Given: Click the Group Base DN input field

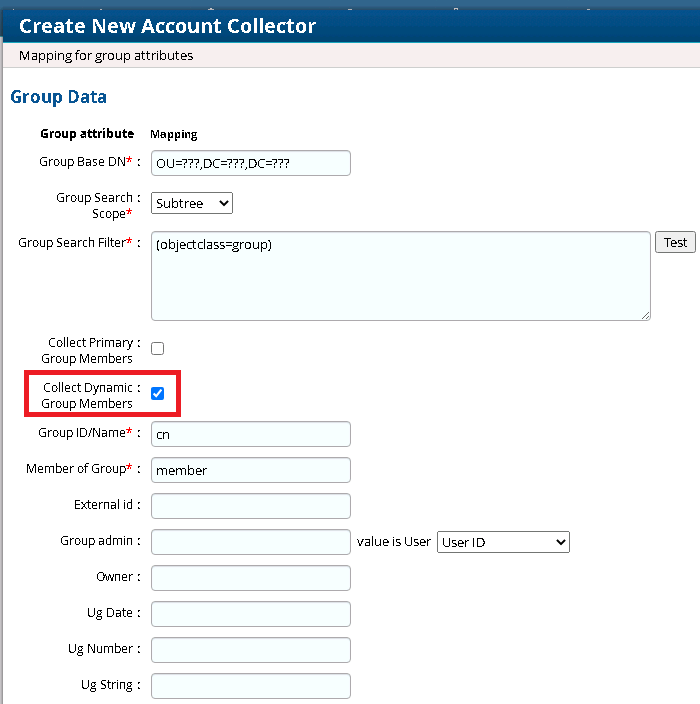Looking at the screenshot, I should (x=250, y=162).
